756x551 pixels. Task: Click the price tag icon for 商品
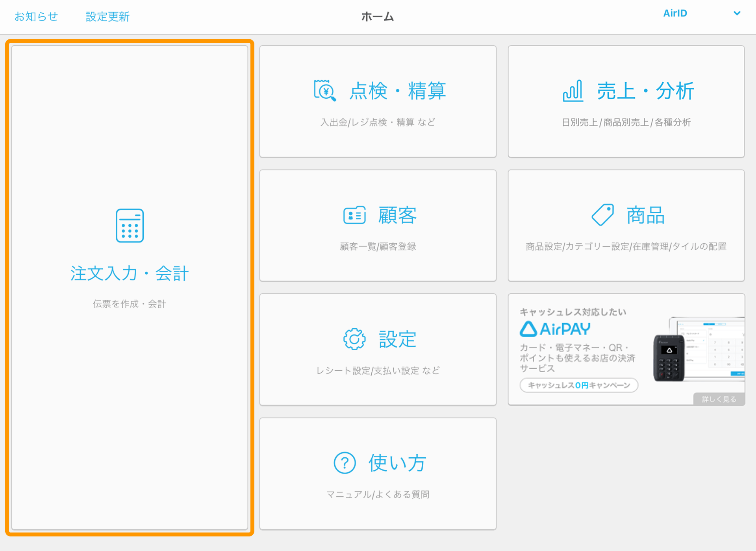point(603,215)
